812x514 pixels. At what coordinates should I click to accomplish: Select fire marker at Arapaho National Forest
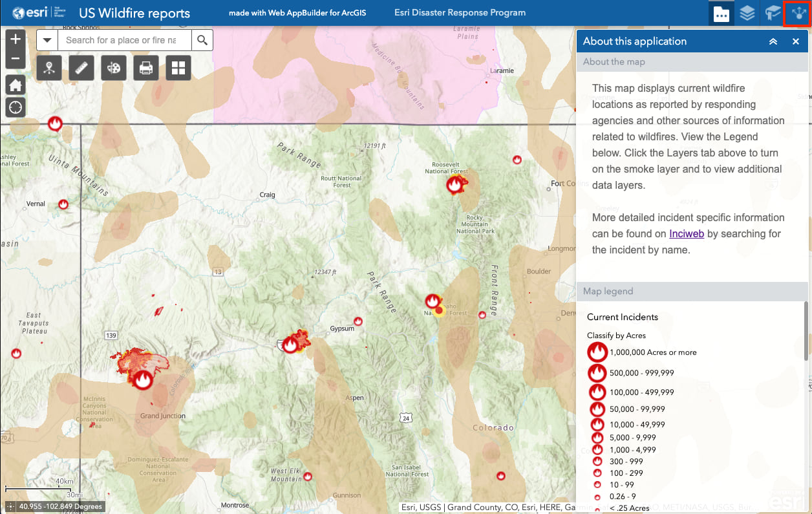pos(433,301)
